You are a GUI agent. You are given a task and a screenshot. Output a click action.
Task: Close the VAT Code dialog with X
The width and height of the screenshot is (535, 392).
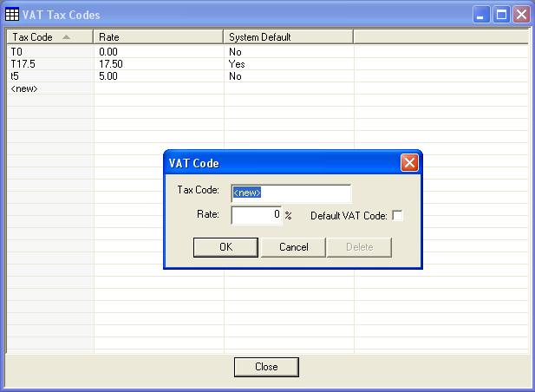tap(409, 163)
